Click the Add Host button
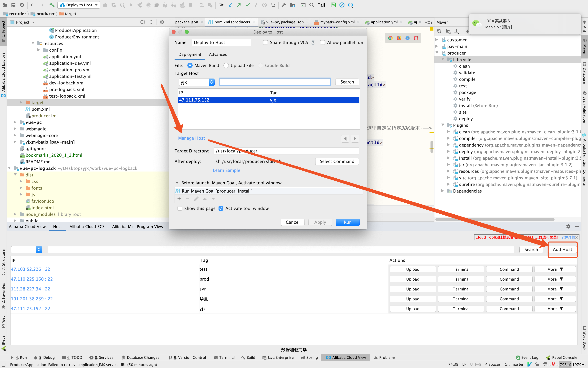Image resolution: width=588 pixels, height=368 pixels. coord(562,250)
